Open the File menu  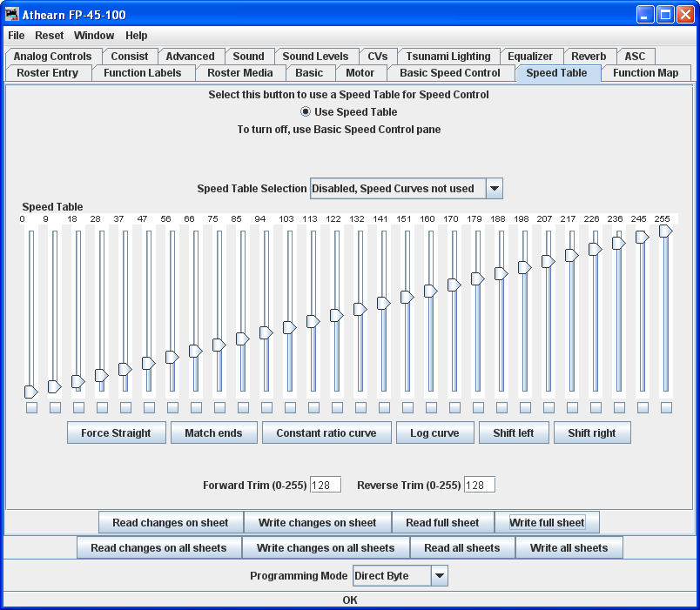[17, 36]
